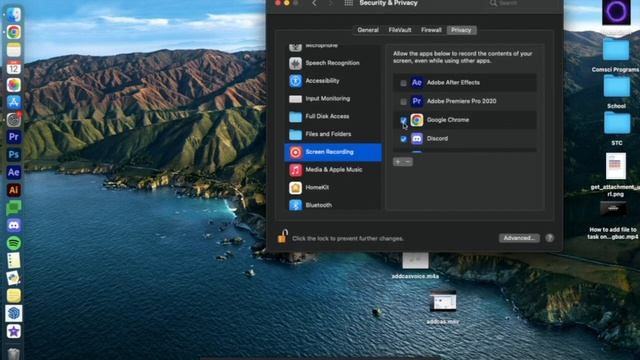Launch Photoshop from the dock
This screenshot has height=360, width=640.
(x=13, y=155)
